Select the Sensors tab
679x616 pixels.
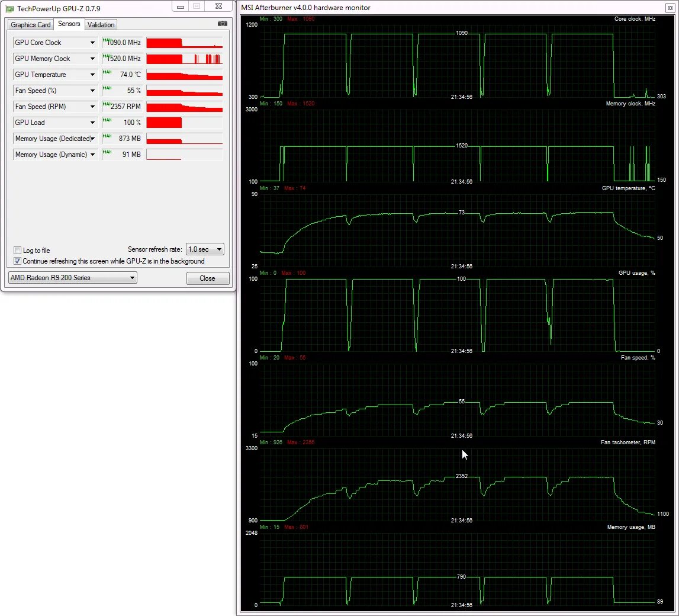pyautogui.click(x=69, y=24)
